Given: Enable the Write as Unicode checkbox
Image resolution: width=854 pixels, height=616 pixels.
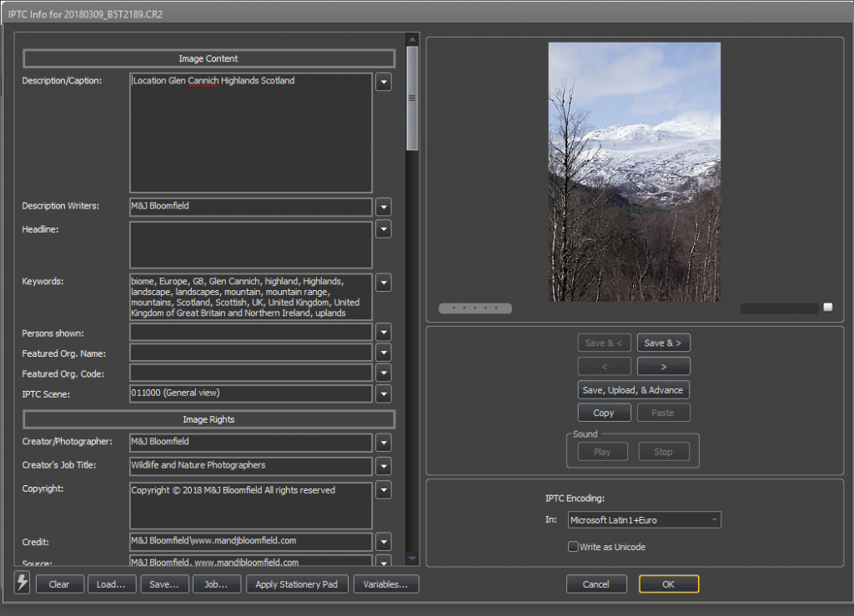Looking at the screenshot, I should tap(573, 546).
